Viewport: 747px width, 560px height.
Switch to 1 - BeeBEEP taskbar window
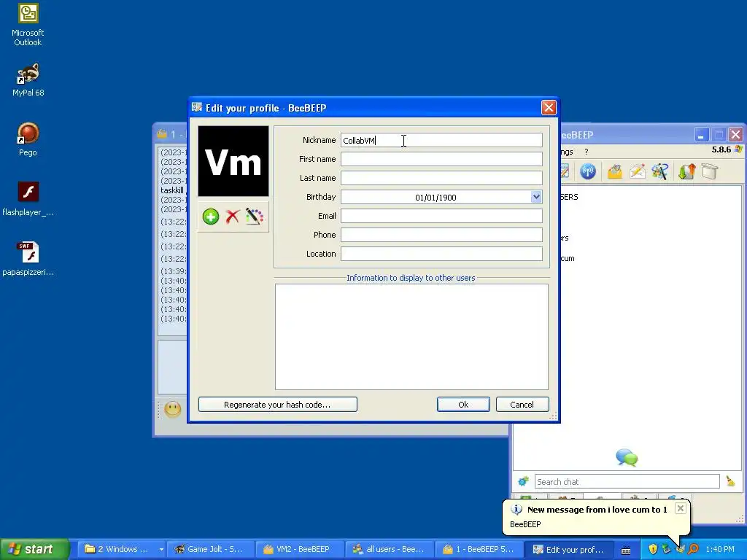tap(479, 549)
